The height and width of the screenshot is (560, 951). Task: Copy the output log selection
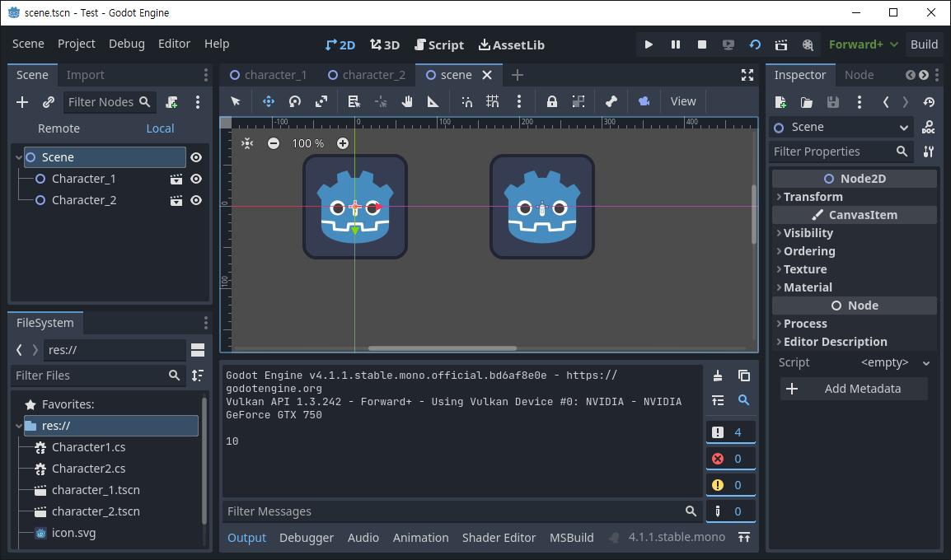(744, 376)
